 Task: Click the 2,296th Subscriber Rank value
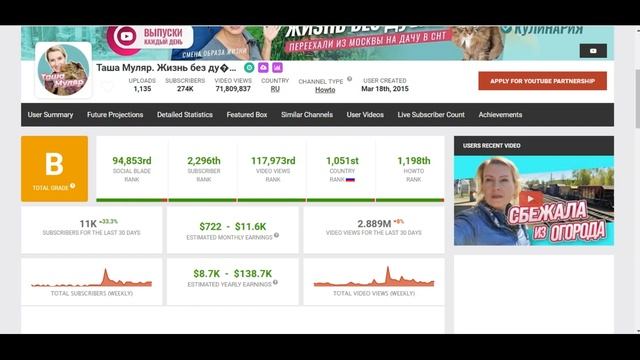[x=204, y=161]
